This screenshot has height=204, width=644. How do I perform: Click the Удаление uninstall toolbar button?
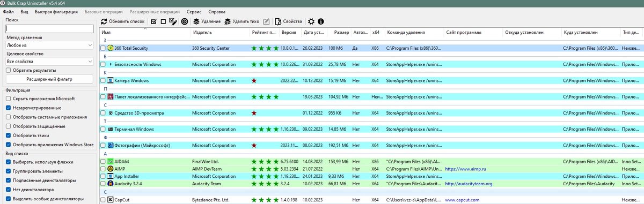point(207,21)
